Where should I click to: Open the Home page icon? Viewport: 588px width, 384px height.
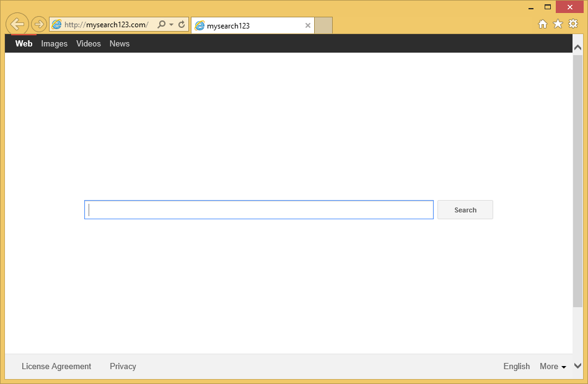(x=543, y=24)
